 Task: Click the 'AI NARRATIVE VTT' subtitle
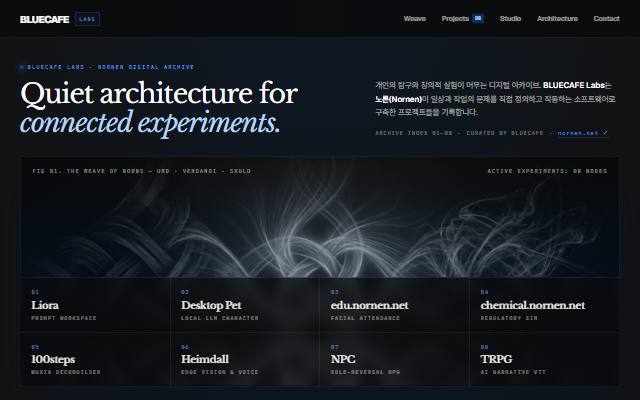(513, 372)
